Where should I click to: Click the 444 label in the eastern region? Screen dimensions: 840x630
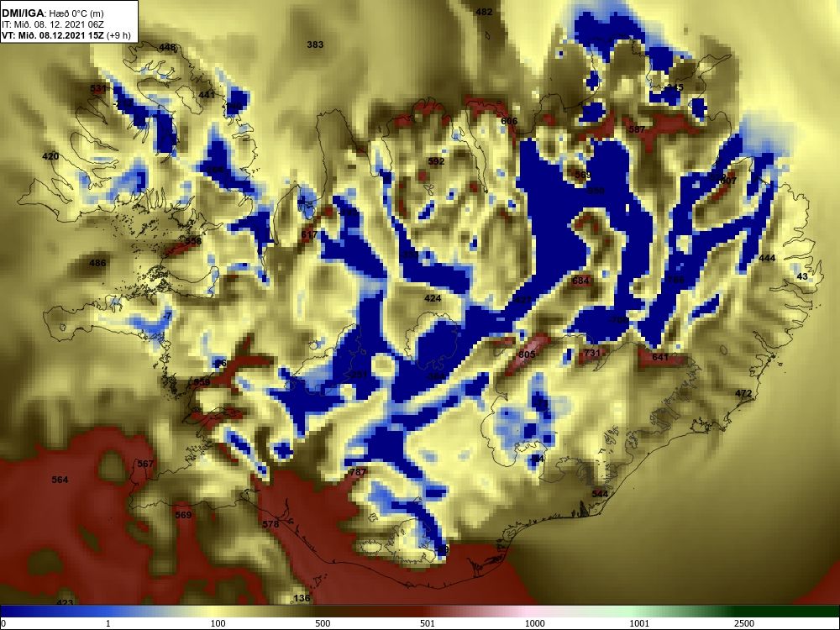pos(767,258)
